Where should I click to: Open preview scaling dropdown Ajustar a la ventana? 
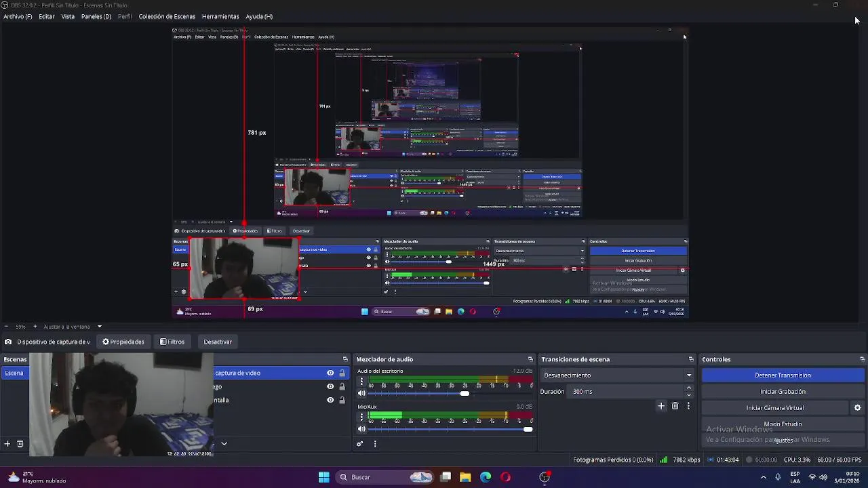click(x=73, y=327)
